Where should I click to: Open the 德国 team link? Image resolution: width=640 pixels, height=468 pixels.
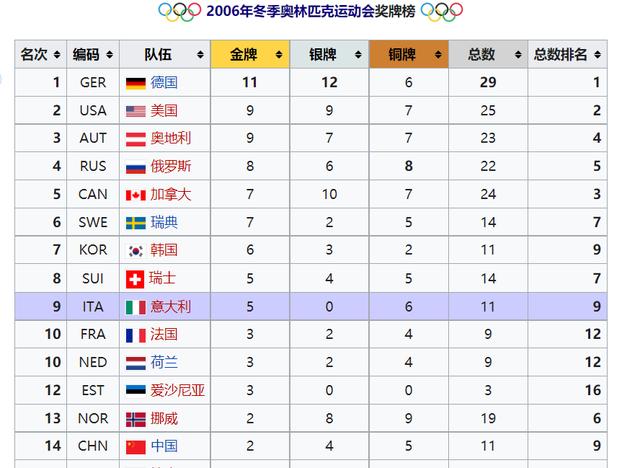164,82
